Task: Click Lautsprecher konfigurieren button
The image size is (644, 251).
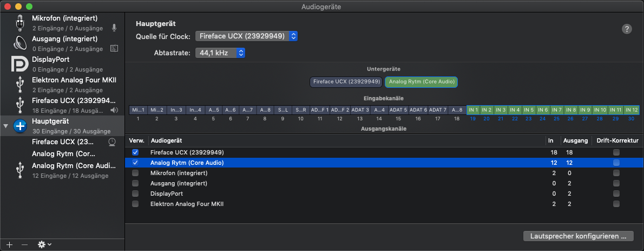Action: coord(578,236)
